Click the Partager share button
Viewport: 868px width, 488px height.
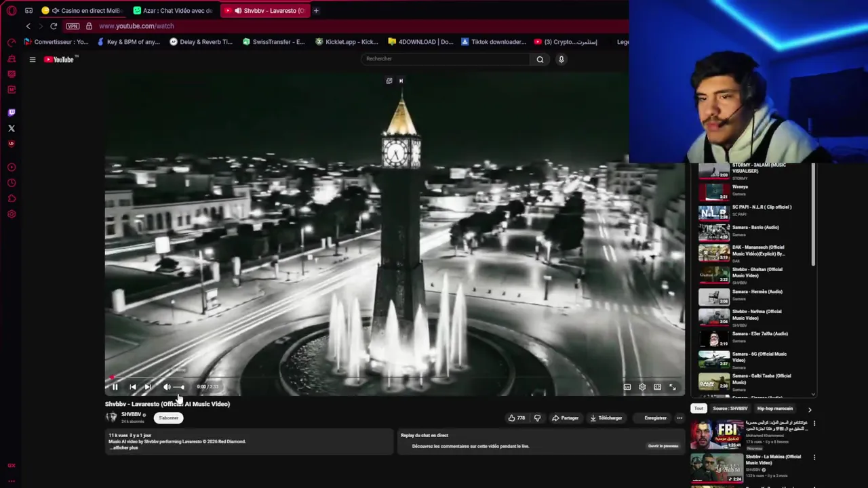pos(565,418)
